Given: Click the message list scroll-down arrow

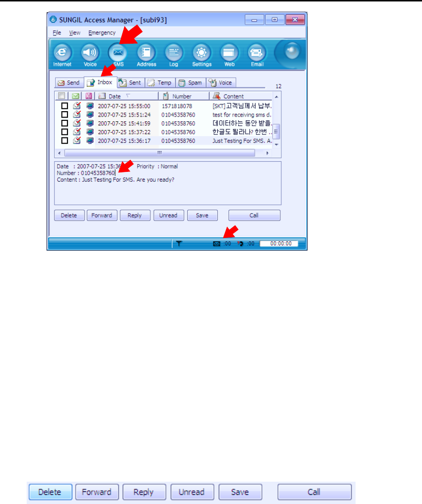Looking at the screenshot, I should [x=276, y=145].
